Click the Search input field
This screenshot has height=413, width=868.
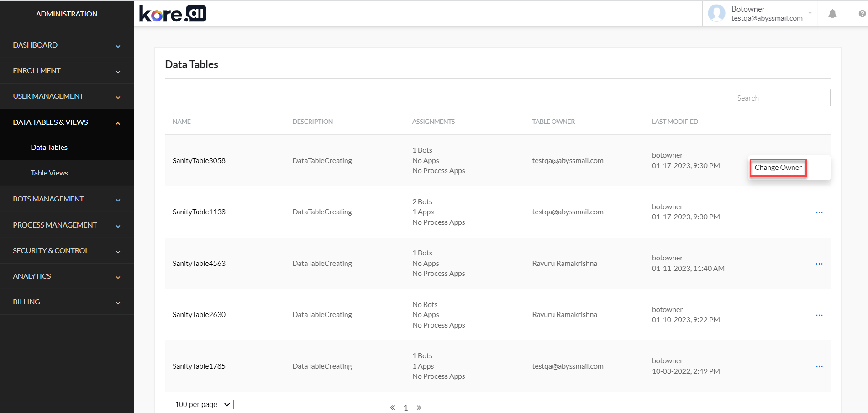[780, 98]
